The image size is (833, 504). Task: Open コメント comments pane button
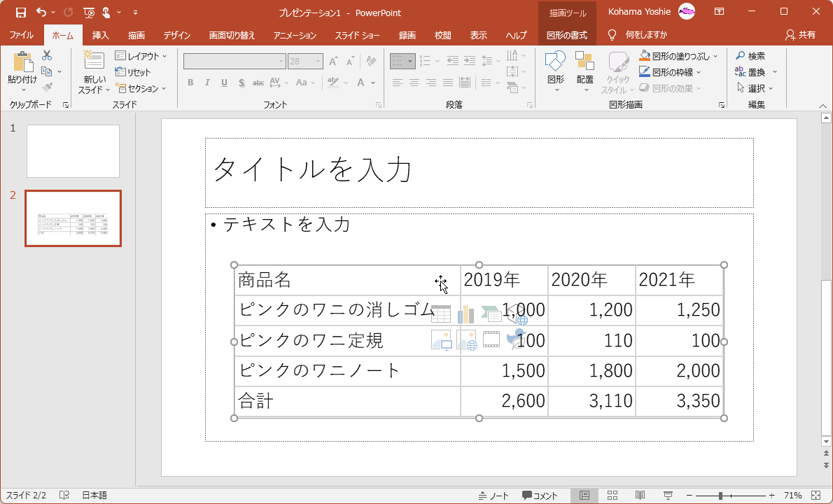point(540,496)
